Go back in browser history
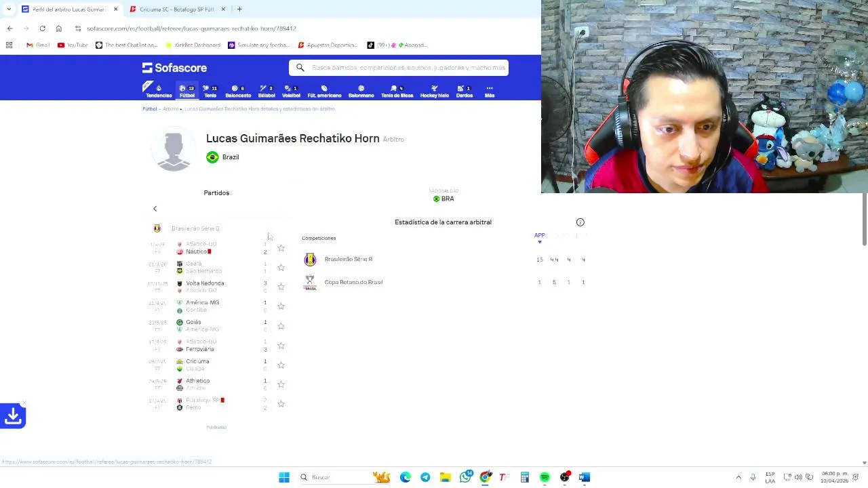Image resolution: width=868 pixels, height=488 pixels. 9,28
